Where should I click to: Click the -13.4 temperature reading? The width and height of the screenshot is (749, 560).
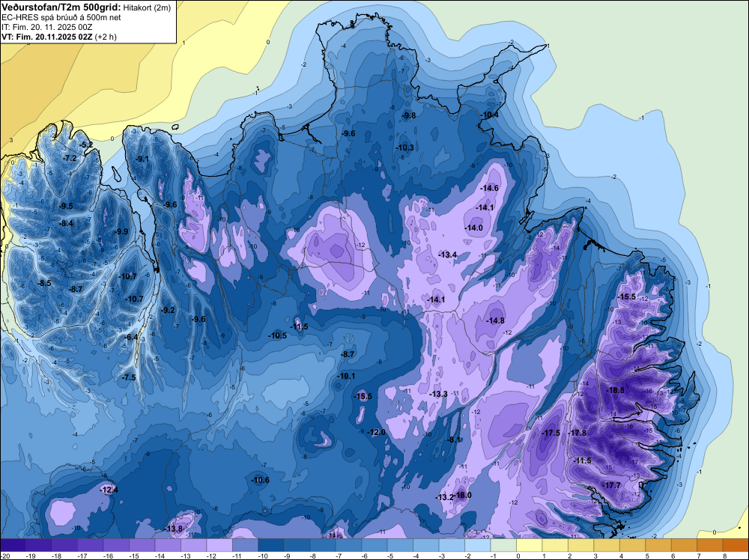(x=448, y=255)
